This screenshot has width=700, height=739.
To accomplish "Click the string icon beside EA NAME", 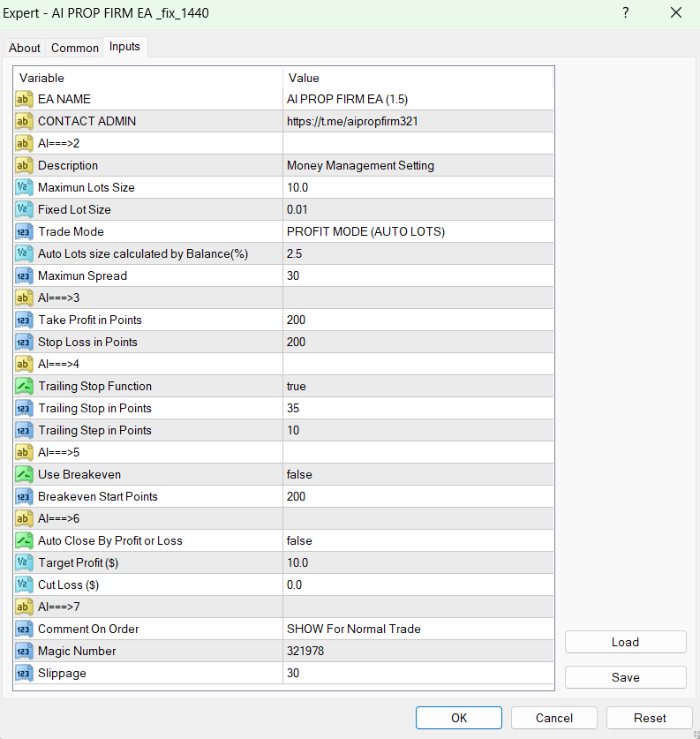I will click(x=25, y=99).
